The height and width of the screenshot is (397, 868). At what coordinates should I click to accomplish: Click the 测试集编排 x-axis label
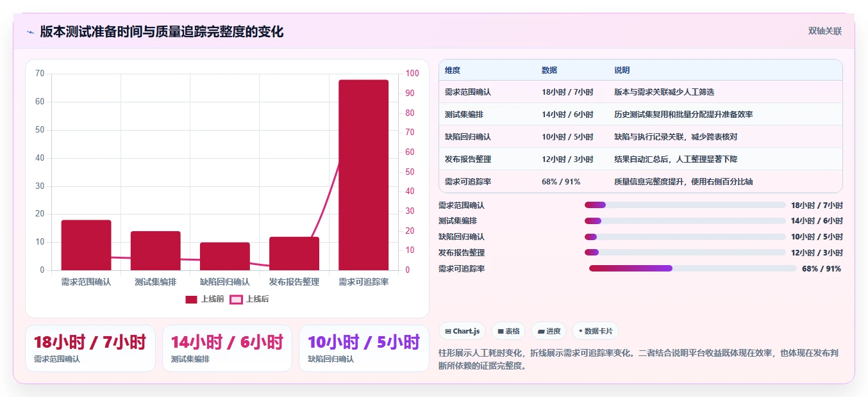pos(155,282)
